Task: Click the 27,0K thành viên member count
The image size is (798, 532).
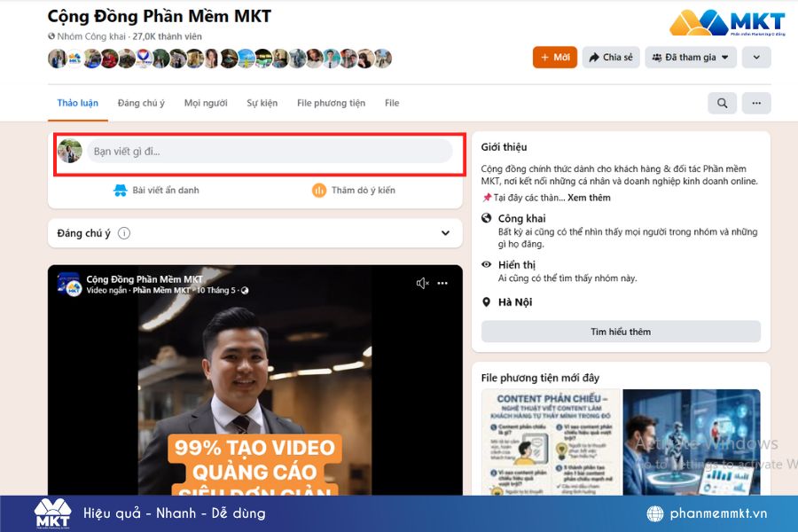Action: click(x=167, y=36)
